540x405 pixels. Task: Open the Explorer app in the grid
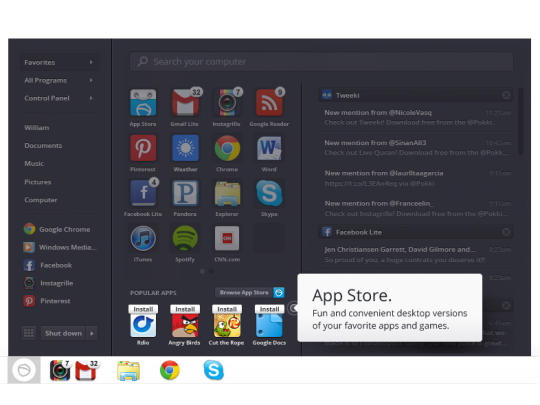(x=227, y=193)
